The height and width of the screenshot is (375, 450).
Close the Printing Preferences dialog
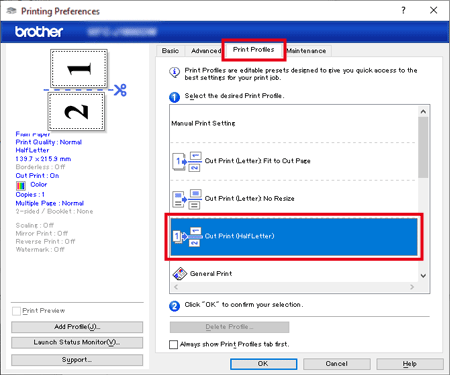tap(433, 10)
